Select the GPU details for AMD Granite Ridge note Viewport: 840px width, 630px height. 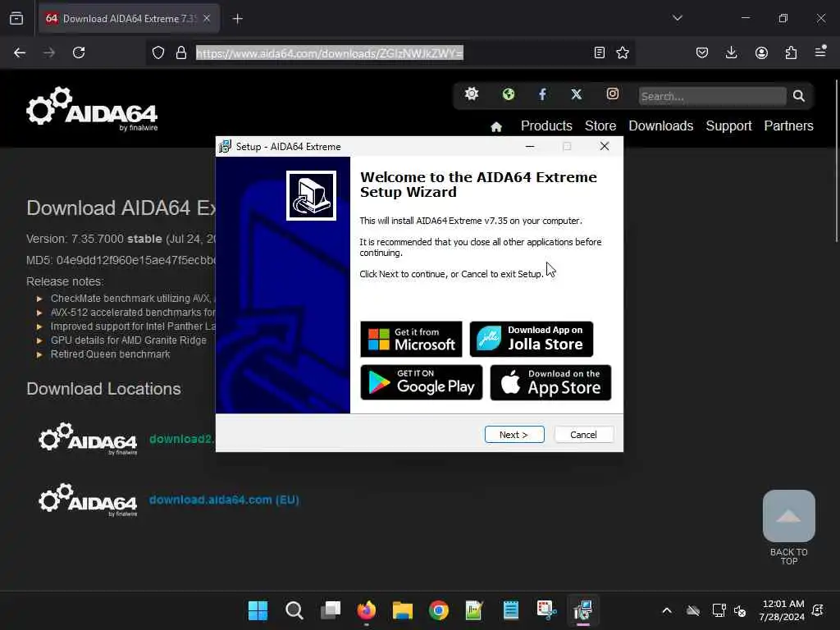128,340
